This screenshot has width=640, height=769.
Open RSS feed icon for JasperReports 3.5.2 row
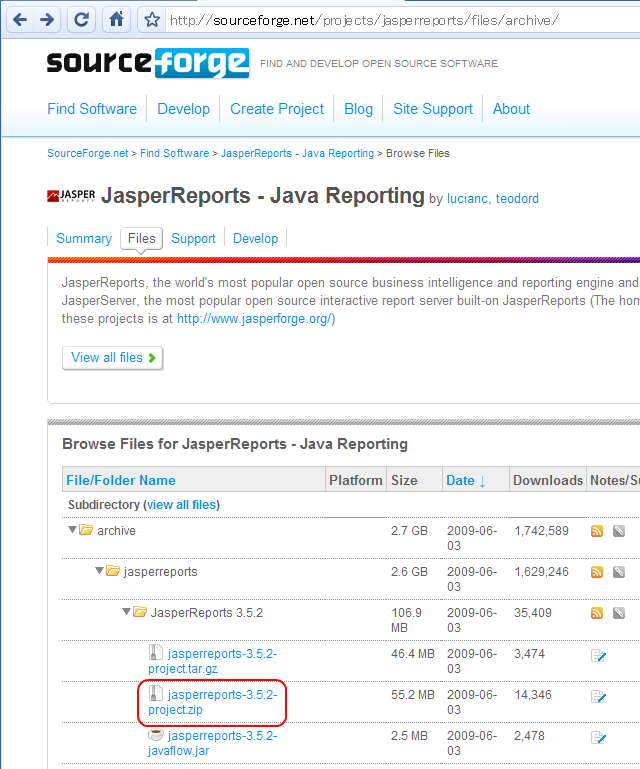coord(597,613)
